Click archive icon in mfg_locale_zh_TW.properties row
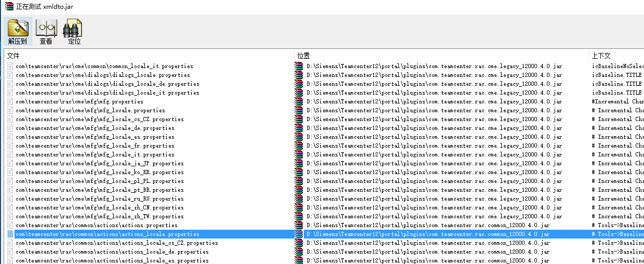 299,216
